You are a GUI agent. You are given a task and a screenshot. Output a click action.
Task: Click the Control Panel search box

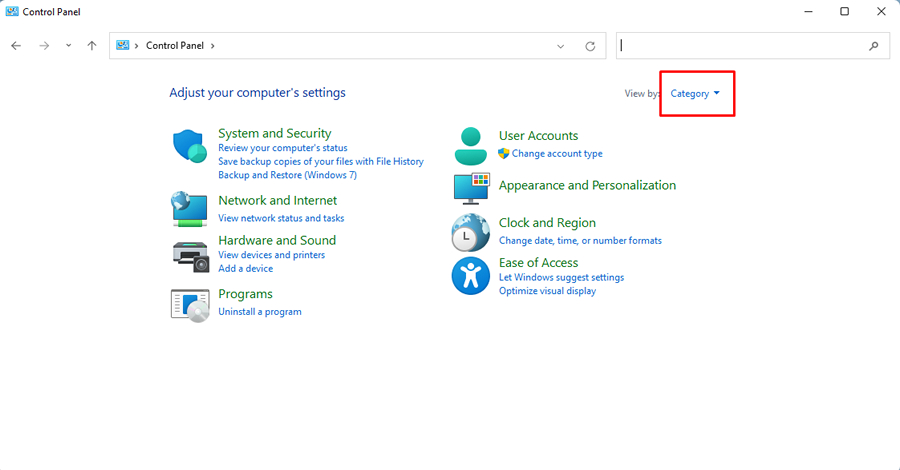pos(740,46)
